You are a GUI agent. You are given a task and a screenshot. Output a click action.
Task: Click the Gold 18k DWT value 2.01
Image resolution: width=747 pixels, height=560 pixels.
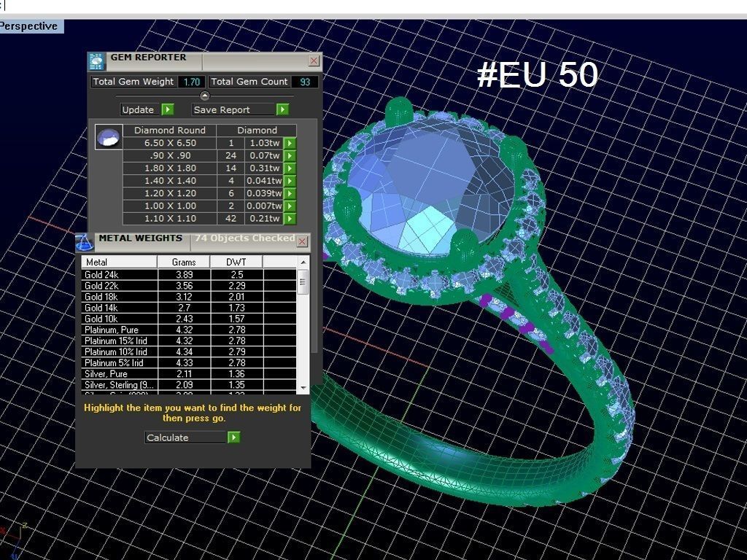pyautogui.click(x=236, y=297)
